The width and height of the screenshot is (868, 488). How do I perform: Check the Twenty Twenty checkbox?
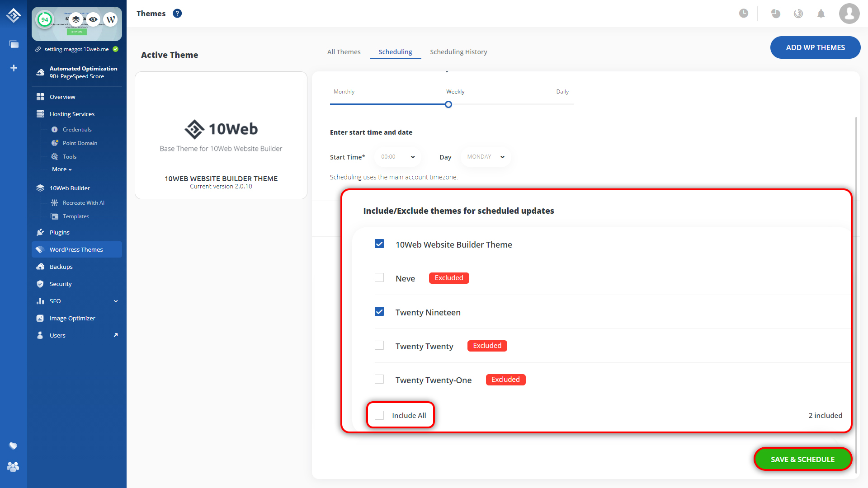pos(379,345)
